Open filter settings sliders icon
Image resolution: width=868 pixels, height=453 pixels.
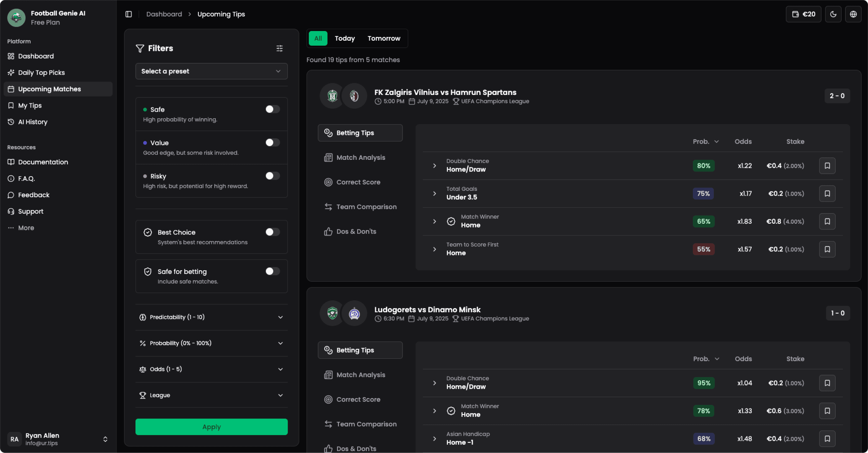click(279, 49)
